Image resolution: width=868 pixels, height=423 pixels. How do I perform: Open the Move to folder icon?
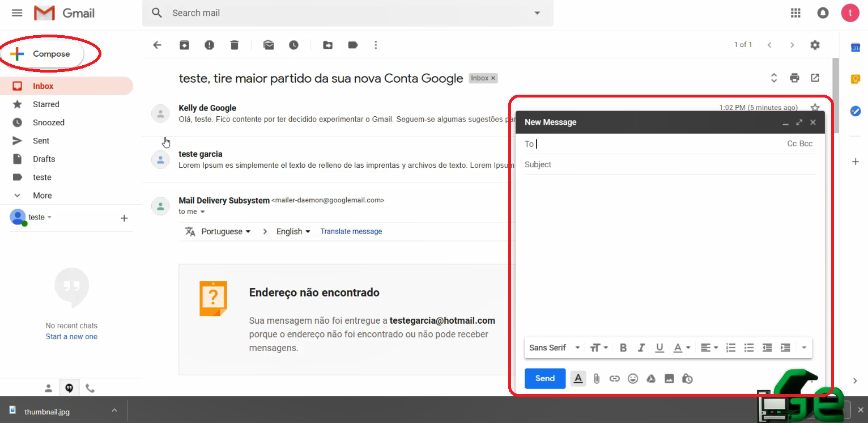328,45
